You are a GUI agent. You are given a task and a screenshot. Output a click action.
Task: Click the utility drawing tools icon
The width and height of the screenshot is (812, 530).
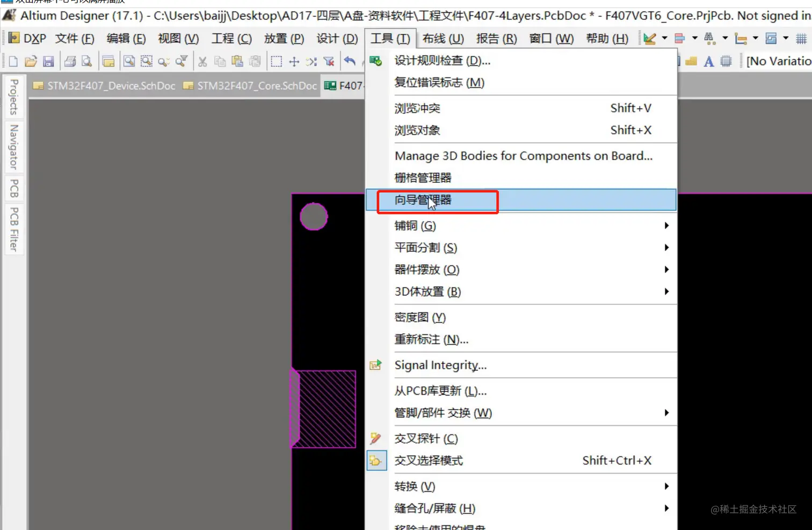pos(649,39)
